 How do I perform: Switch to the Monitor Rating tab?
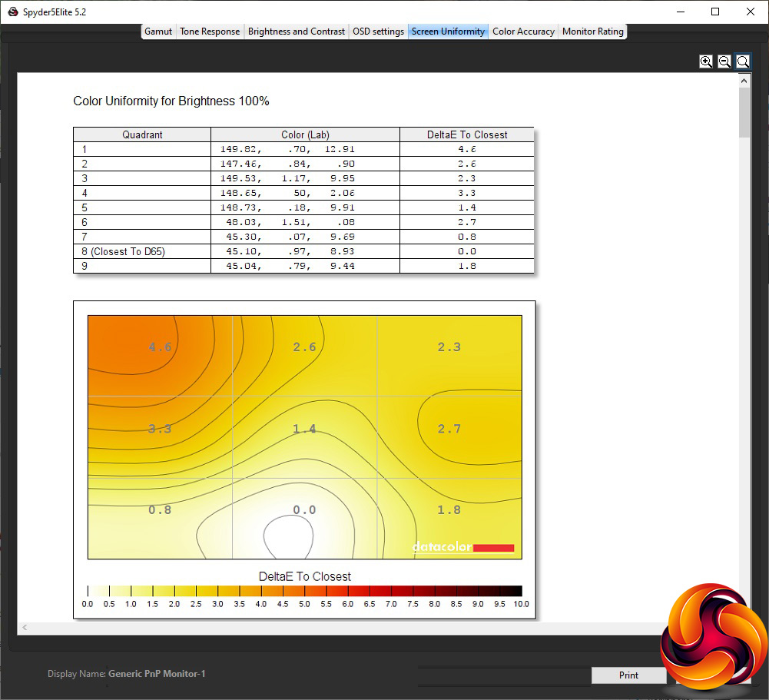point(593,32)
